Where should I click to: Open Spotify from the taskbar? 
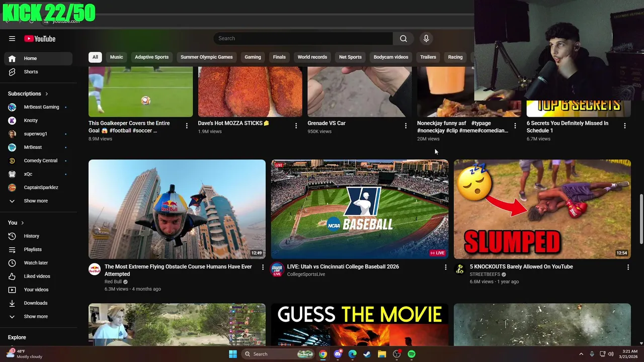[412, 354]
